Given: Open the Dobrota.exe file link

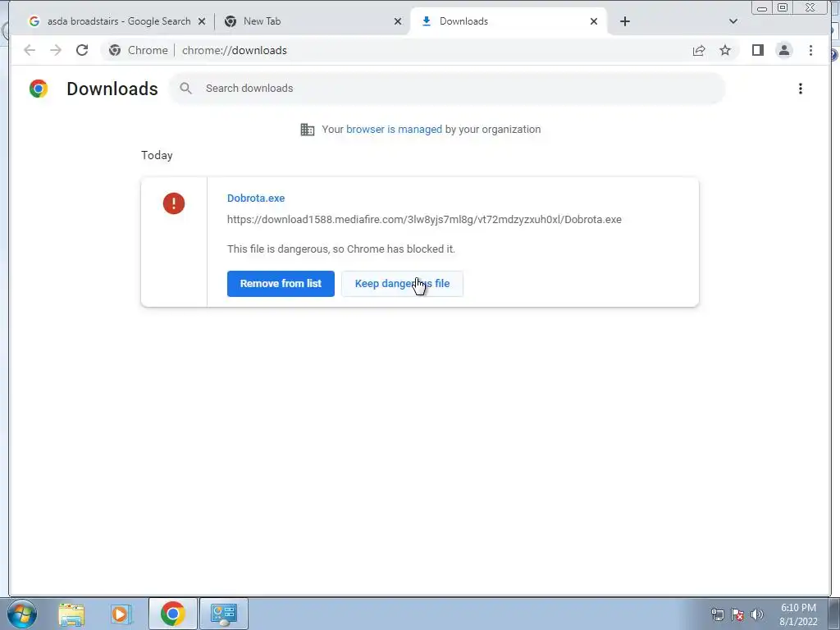Looking at the screenshot, I should (256, 199).
